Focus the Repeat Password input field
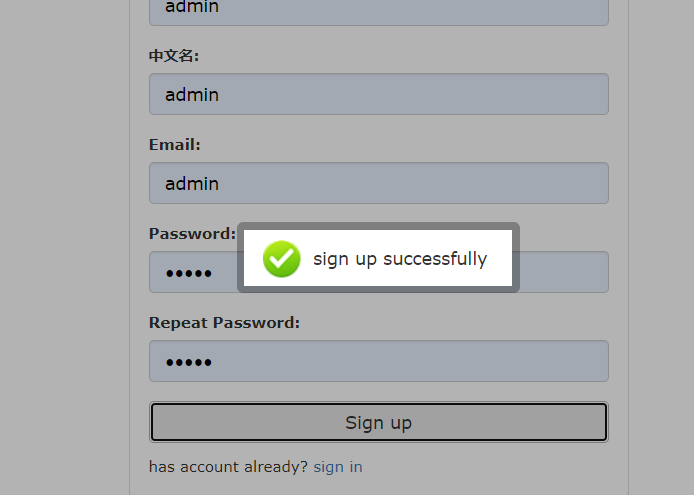Image resolution: width=694 pixels, height=495 pixels. (378, 361)
